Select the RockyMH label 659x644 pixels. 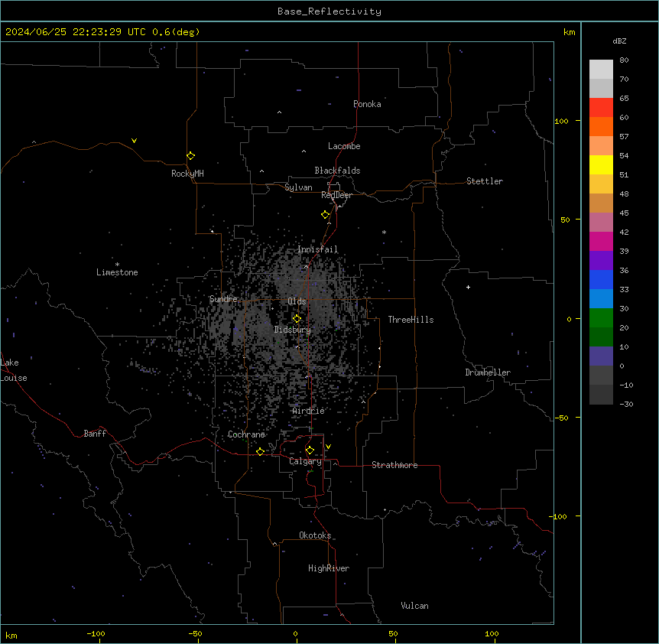pyautogui.click(x=187, y=174)
